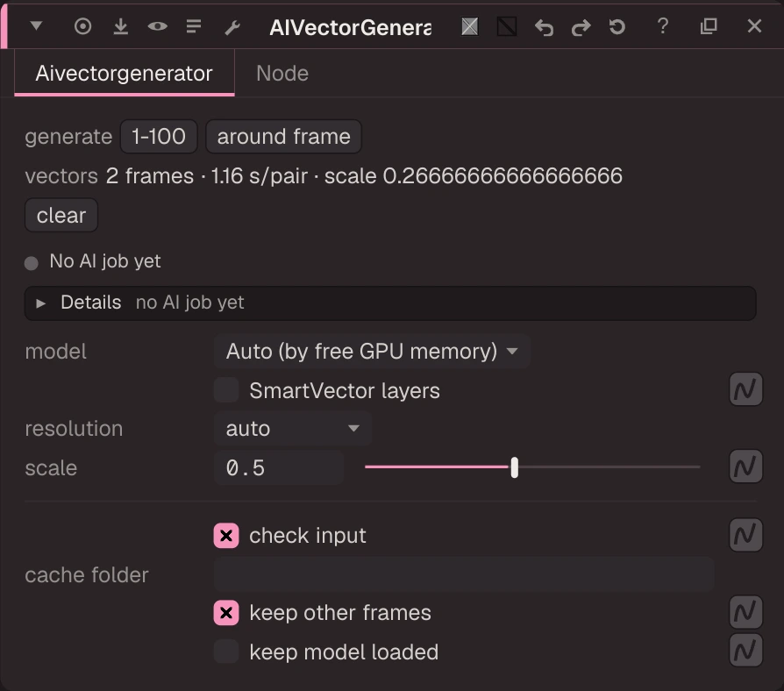Viewport: 784px width, 691px height.
Task: Click animation icon beside scale slider
Action: click(x=745, y=467)
